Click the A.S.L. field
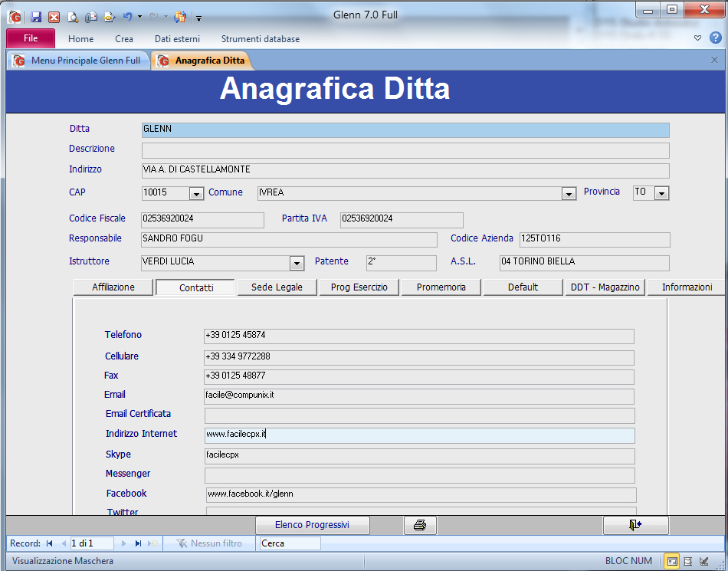728x571 pixels. click(x=585, y=263)
